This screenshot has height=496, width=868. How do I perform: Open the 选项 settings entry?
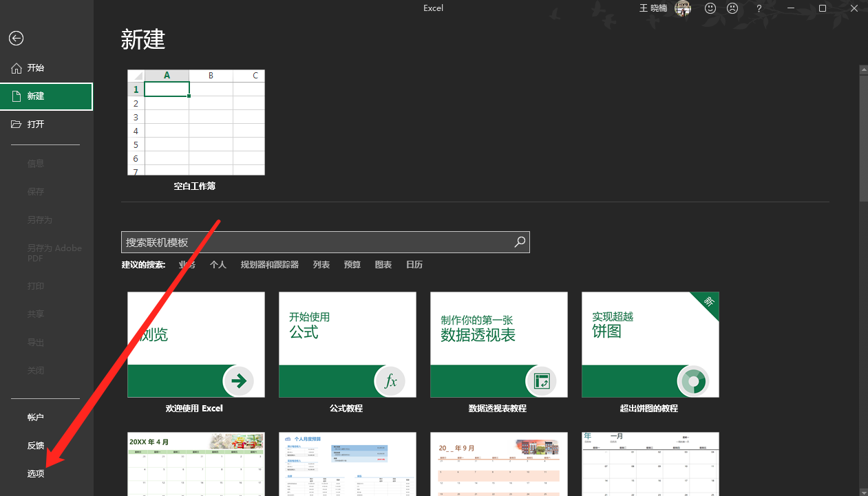click(x=36, y=473)
